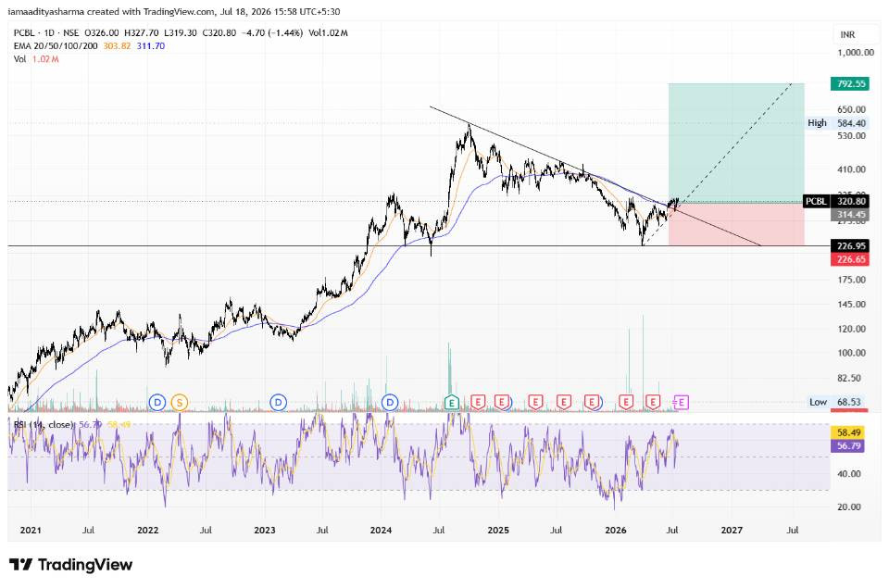Click the 410.00 price axis value
The height and width of the screenshot is (588, 889).
coord(852,169)
